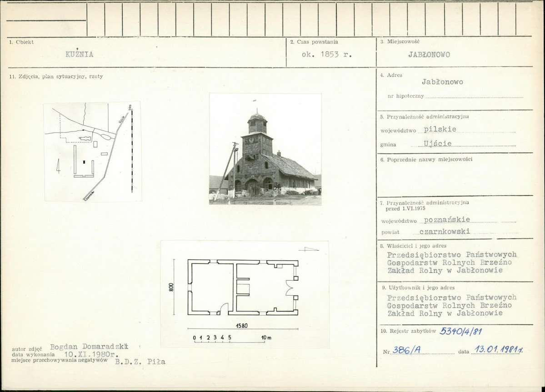545x392 pixels.
Task: Click the JABŁONOWO locality field
Action: 429,55
